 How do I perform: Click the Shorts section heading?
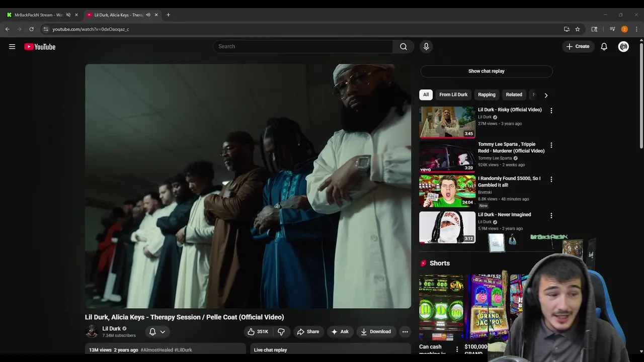tap(440, 263)
